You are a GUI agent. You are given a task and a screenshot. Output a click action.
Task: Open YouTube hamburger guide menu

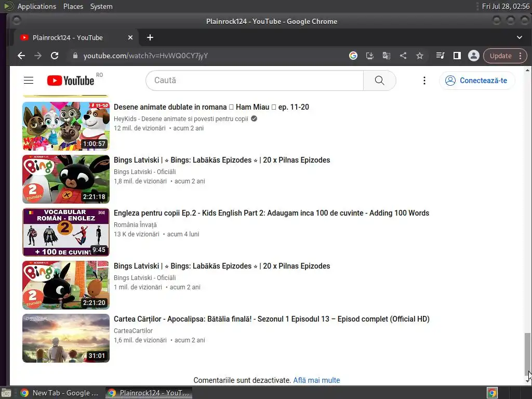[29, 81]
